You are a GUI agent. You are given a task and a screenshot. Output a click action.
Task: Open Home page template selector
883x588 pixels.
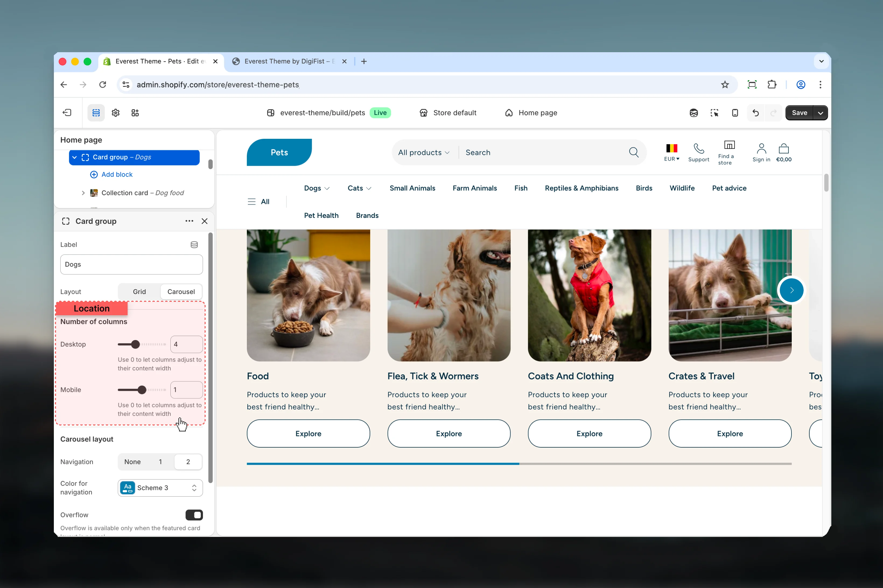[531, 112]
